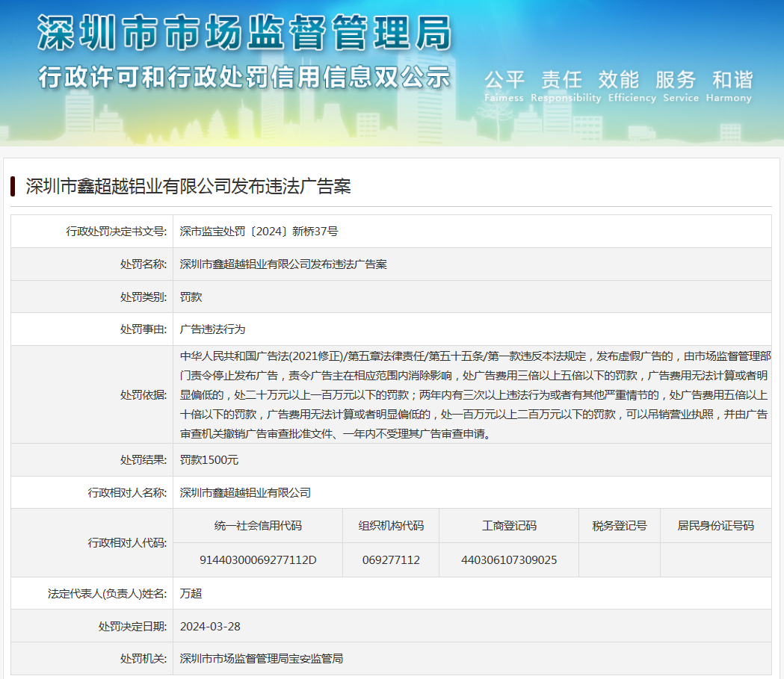Click the 行政相对人名称 label
The width and height of the screenshot is (784, 679).
[x=128, y=493]
